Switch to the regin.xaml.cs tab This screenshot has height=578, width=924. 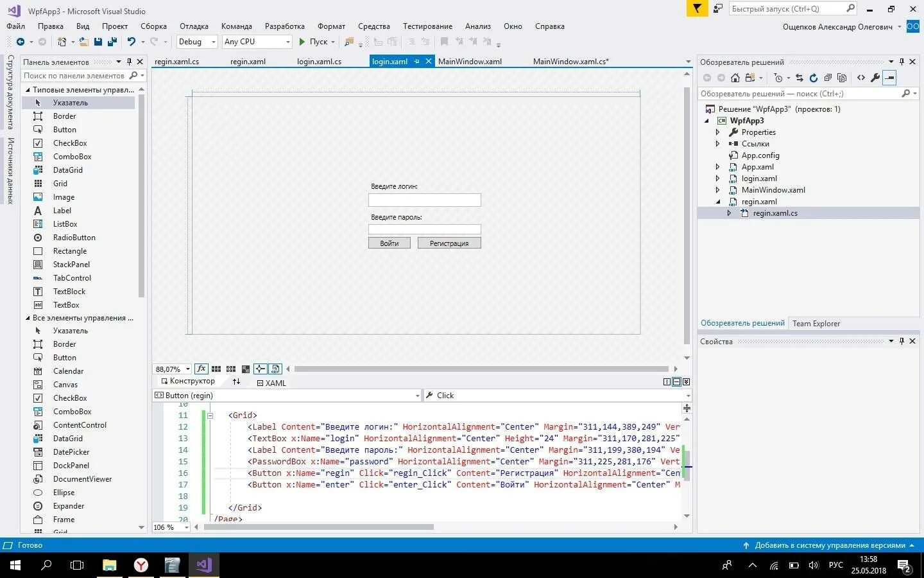(176, 62)
